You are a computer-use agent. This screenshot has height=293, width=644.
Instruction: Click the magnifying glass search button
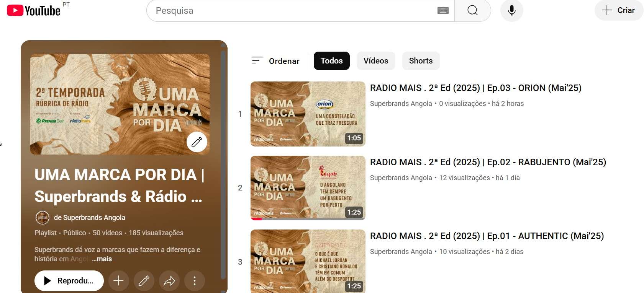[472, 11]
